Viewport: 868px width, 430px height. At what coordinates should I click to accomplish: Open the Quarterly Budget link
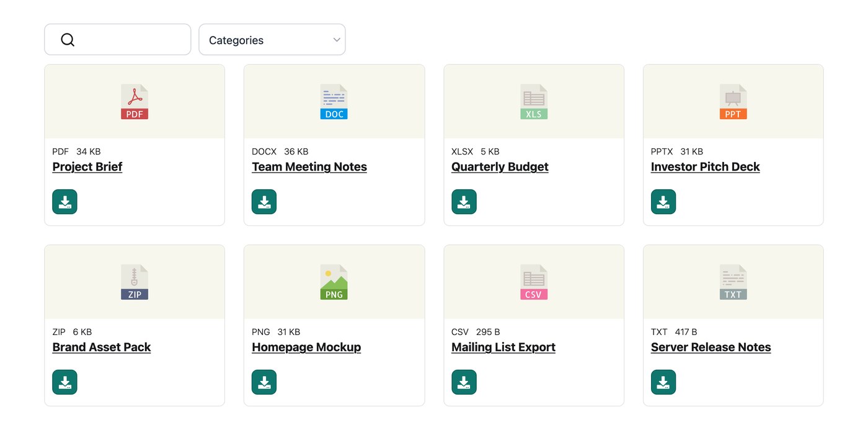500,167
